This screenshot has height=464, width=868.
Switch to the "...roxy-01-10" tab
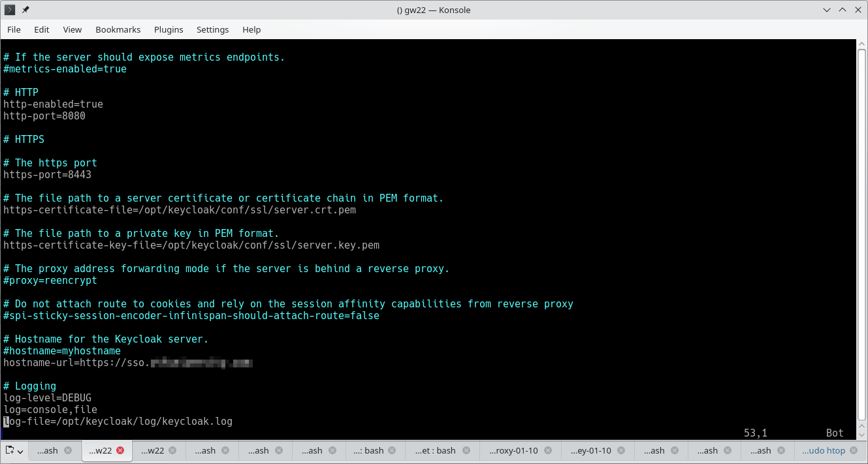[513, 450]
